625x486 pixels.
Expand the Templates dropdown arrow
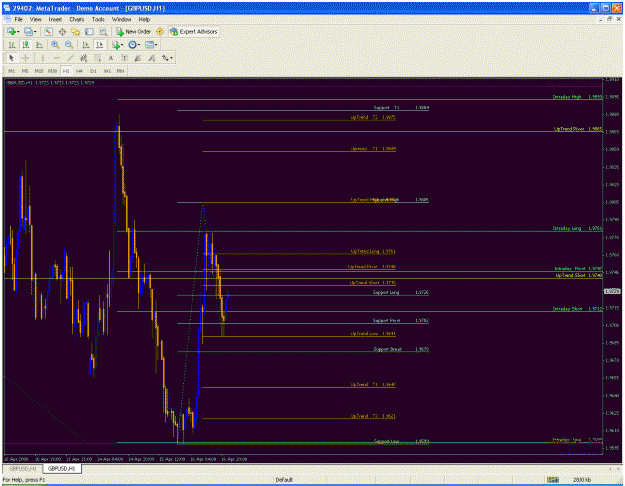pos(156,45)
